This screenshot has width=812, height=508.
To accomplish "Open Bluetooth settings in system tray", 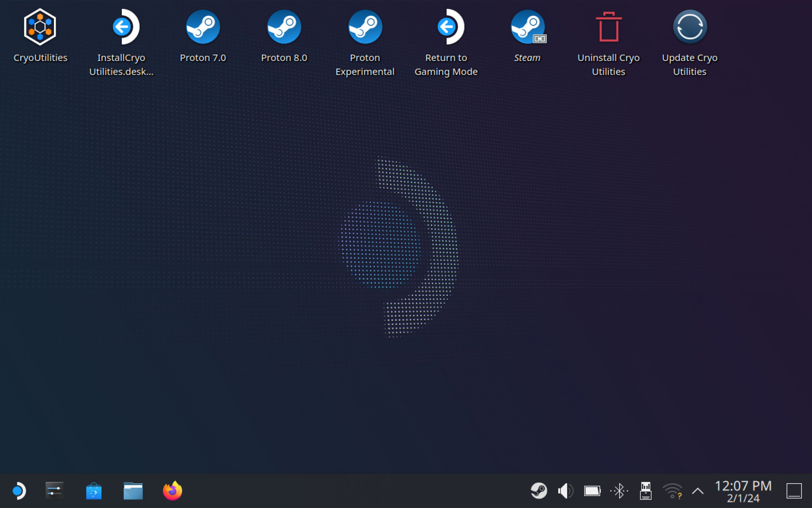I will tap(619, 491).
